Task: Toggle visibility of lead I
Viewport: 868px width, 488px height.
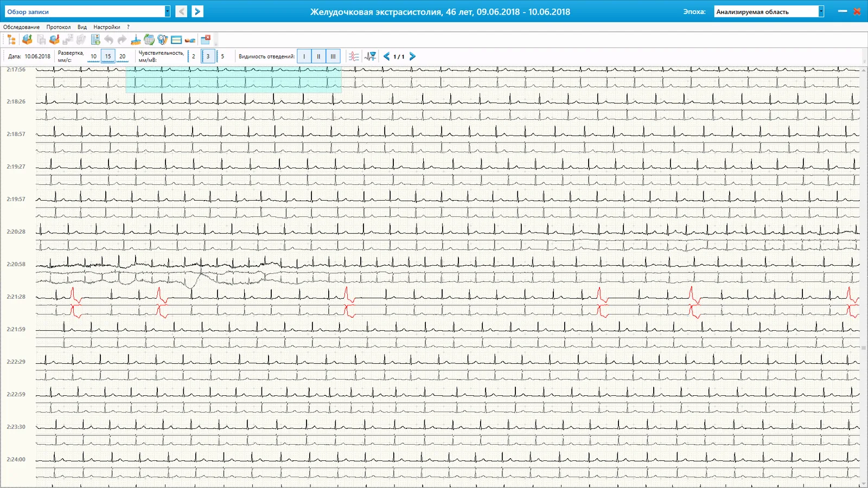Action: point(304,56)
